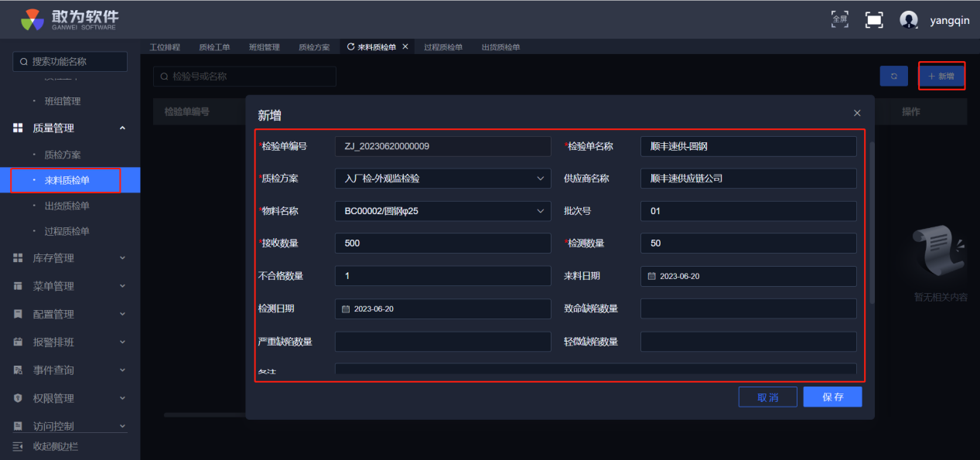Screen dimensions: 980x460
Task: Click the 检验单名称 input field
Action: point(749,146)
